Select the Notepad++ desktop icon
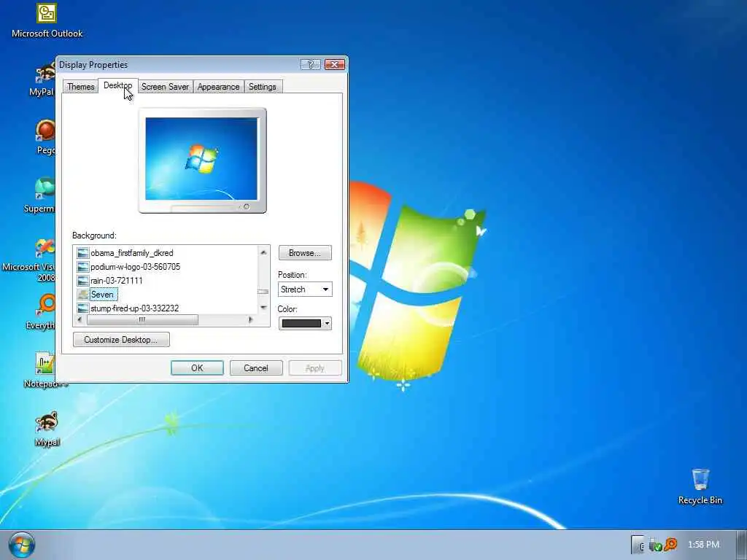The image size is (747, 560). point(44,363)
